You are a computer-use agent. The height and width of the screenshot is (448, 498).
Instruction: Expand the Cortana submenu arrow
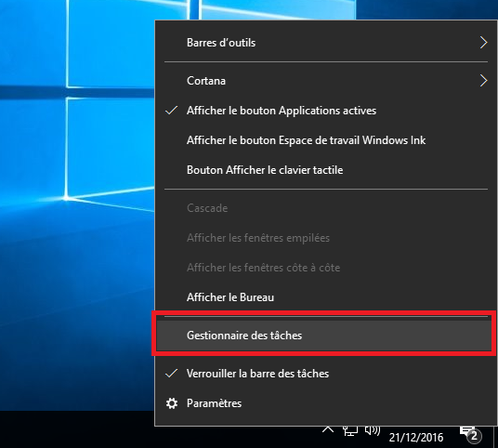483,81
